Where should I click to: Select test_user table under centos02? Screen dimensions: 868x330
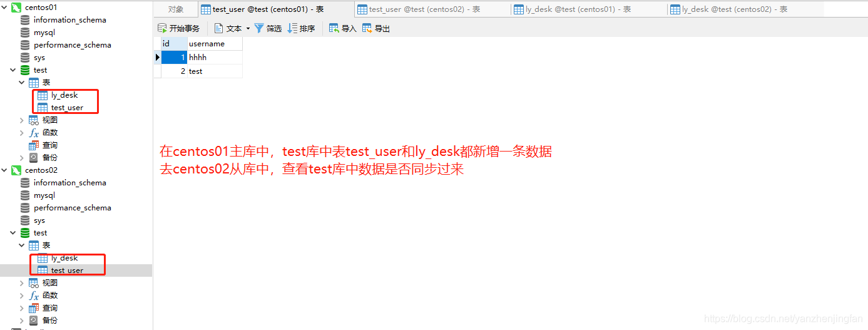pos(67,271)
